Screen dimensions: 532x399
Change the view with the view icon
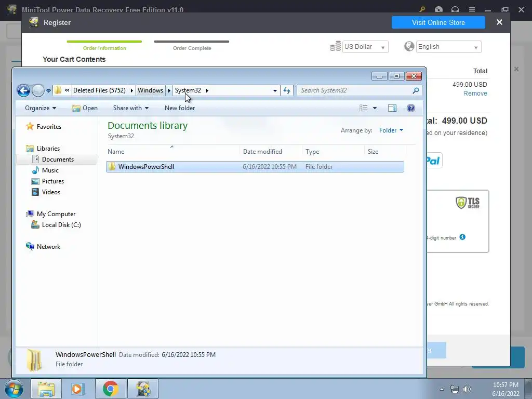[363, 108]
